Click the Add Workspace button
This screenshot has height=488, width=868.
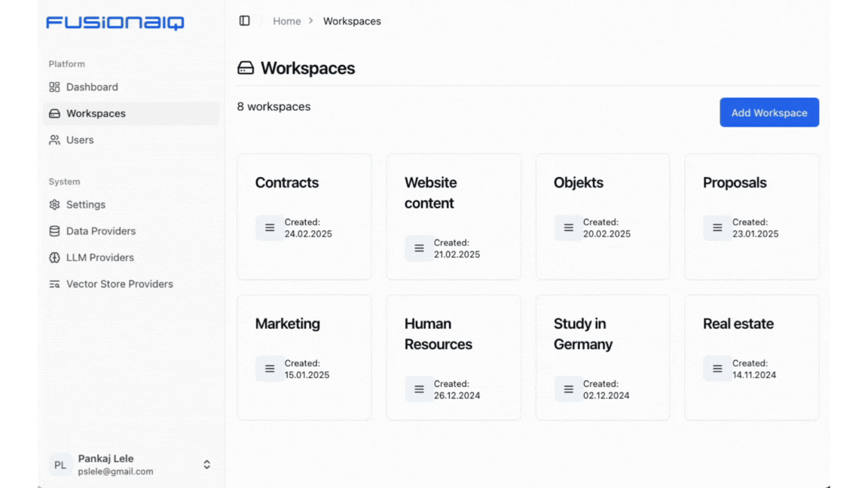769,113
